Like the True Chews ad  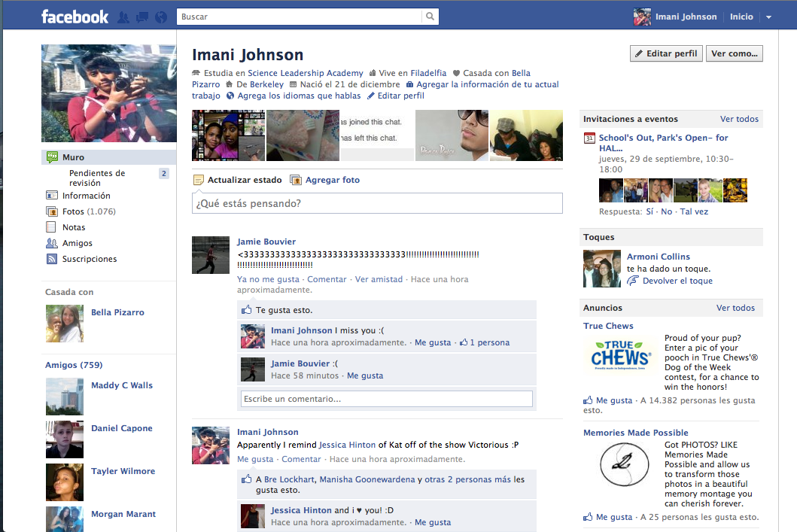(613, 401)
